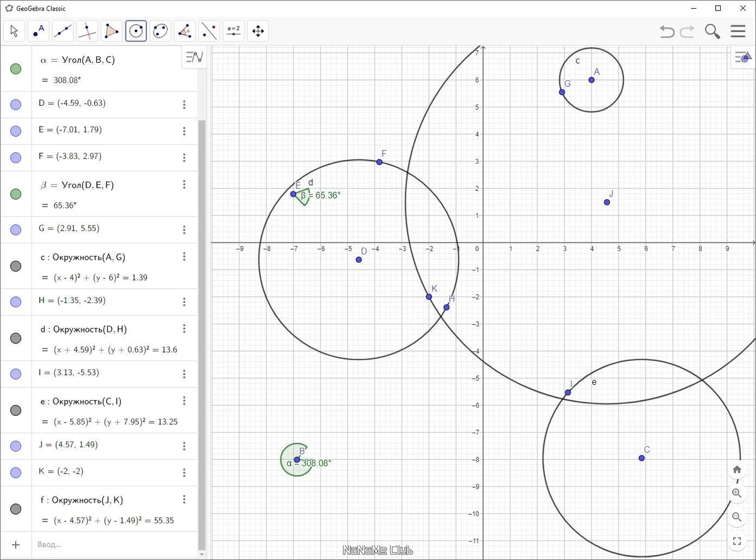Toggle visibility of point K
This screenshot has height=560, width=756.
click(x=16, y=472)
